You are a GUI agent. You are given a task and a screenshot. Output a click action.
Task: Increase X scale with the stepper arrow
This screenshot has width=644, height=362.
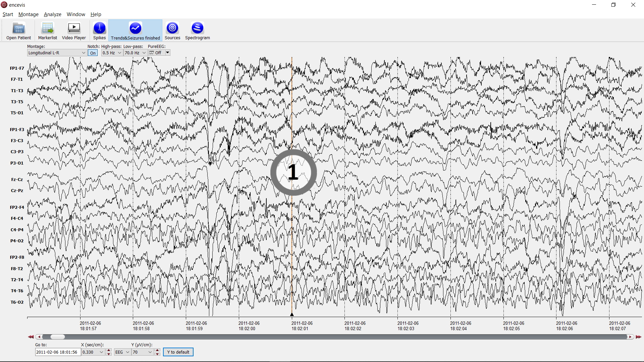[108, 350]
